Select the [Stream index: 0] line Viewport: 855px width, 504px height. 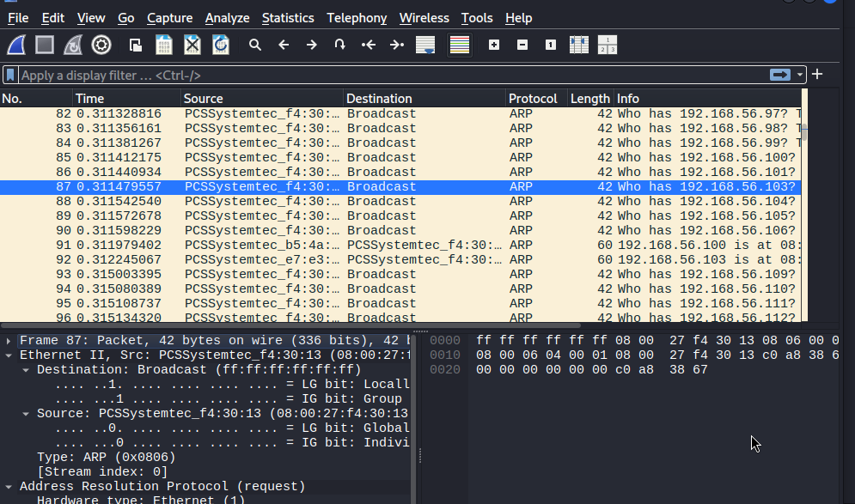[x=102, y=472]
